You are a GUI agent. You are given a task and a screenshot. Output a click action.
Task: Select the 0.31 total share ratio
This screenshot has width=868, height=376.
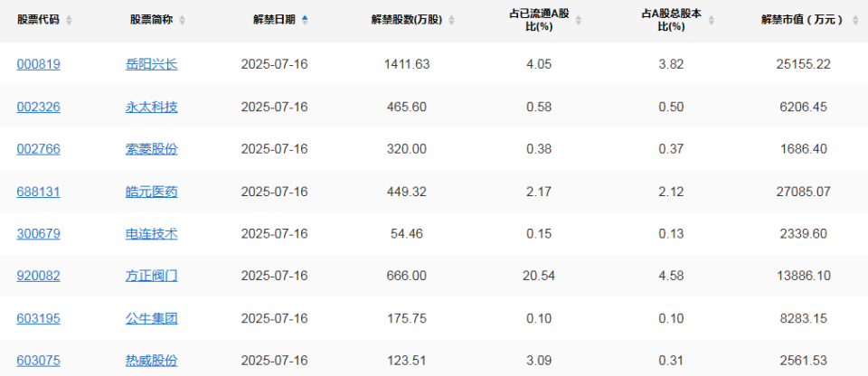671,361
